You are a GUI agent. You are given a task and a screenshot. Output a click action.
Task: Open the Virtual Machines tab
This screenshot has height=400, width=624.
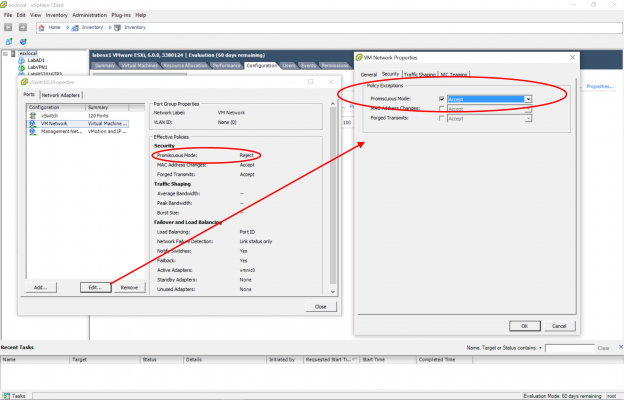139,66
